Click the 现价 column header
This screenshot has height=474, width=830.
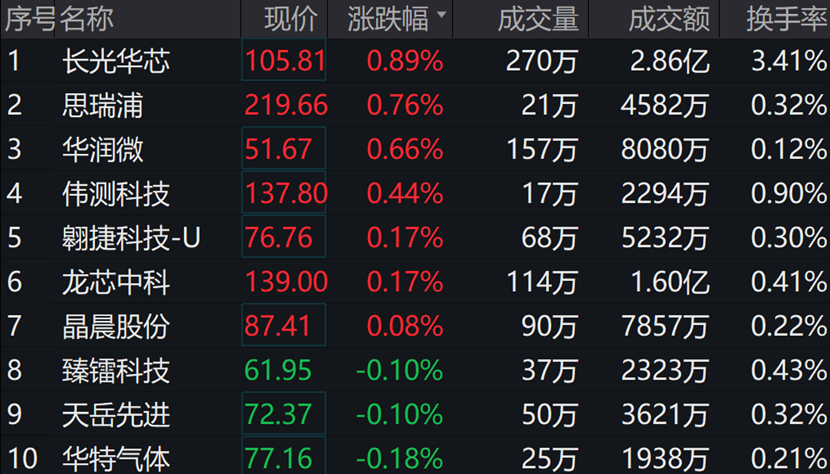click(291, 19)
